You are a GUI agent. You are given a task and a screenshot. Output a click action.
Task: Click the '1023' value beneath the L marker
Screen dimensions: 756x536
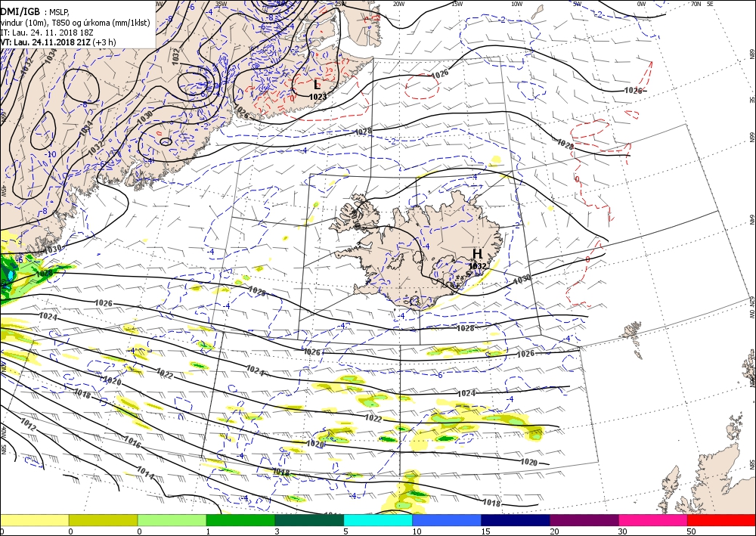[x=318, y=97]
